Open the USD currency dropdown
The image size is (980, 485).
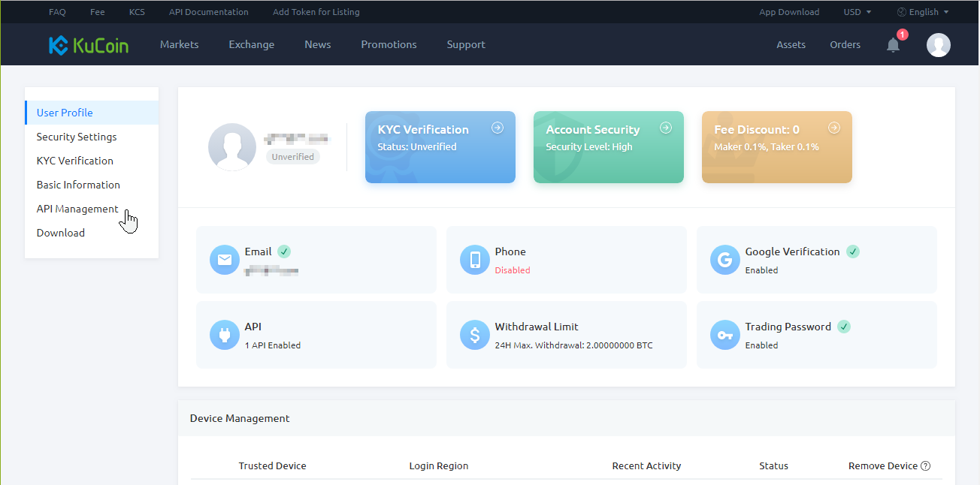pos(857,12)
